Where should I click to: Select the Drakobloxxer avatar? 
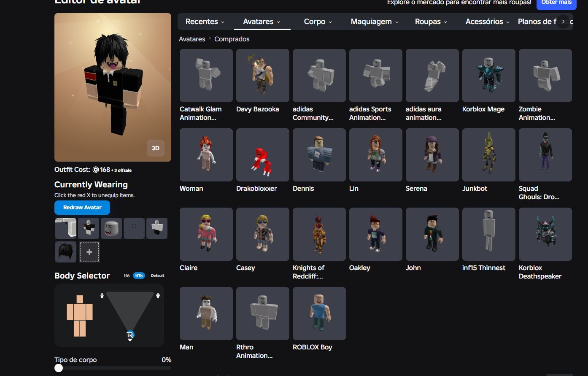click(263, 155)
